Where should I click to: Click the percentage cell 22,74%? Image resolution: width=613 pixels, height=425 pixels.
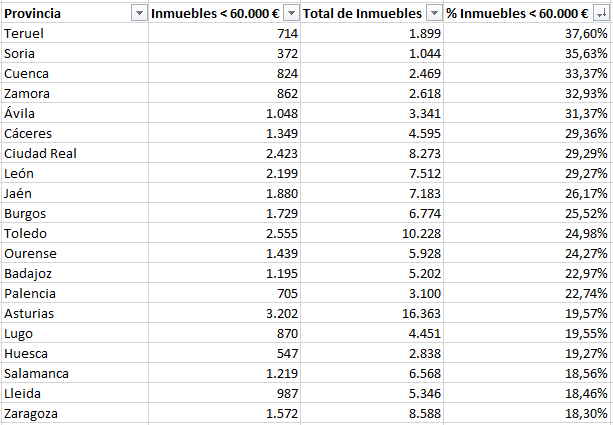527,293
